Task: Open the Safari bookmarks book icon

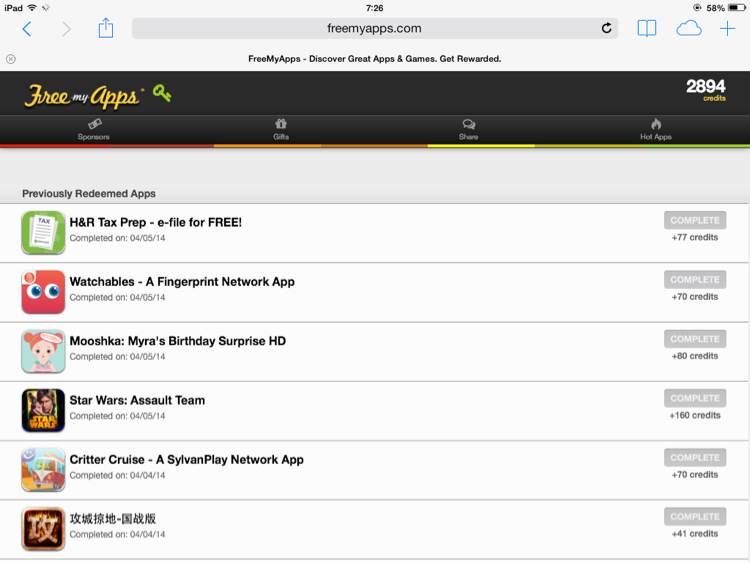Action: click(x=647, y=29)
